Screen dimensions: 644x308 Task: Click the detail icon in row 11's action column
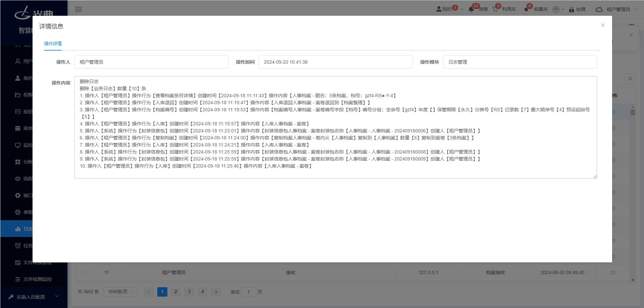pyautogui.click(x=613, y=273)
